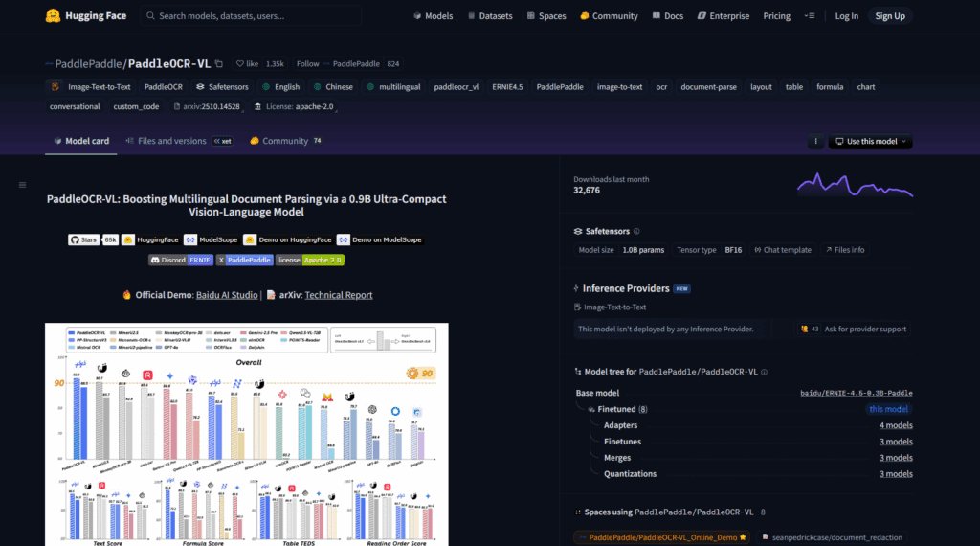This screenshot has height=546, width=980.
Task: Open Datasets in top navigation
Action: [x=490, y=16]
